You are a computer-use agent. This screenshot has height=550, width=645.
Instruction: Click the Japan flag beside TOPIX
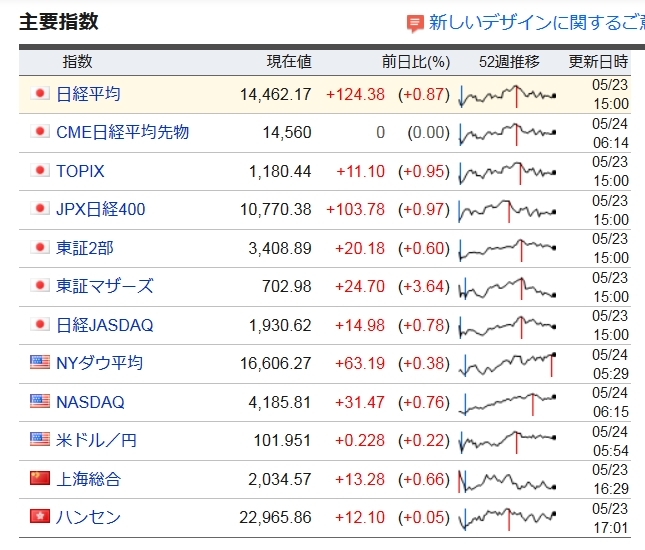click(x=41, y=171)
